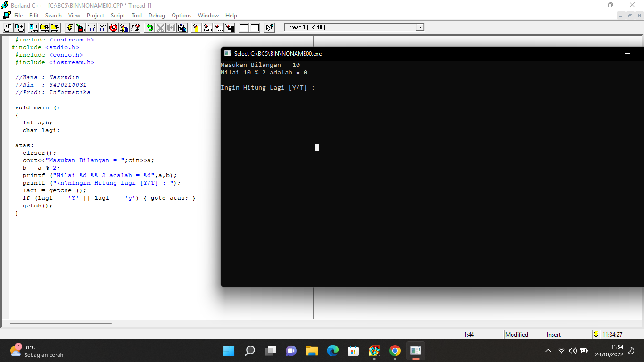This screenshot has width=644, height=362.
Task: Click the Replace A→B flashlight icon
Action: (208, 27)
